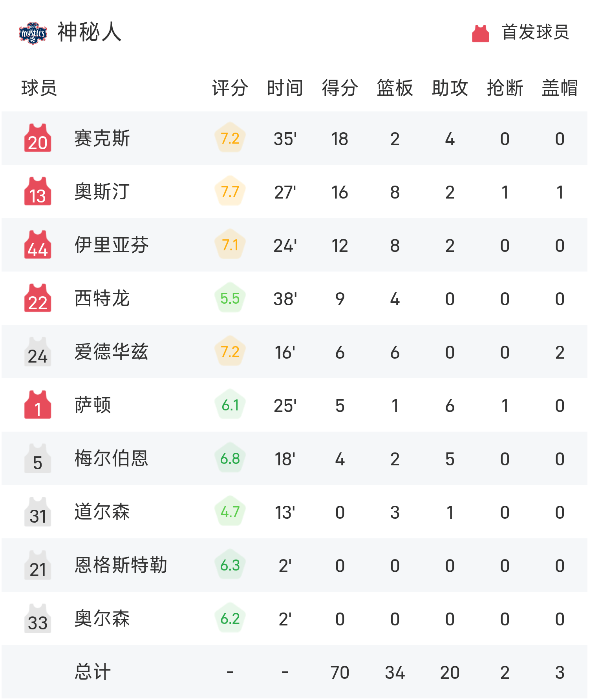Click the 篮板 column header
This screenshot has width=589, height=700.
(x=395, y=88)
